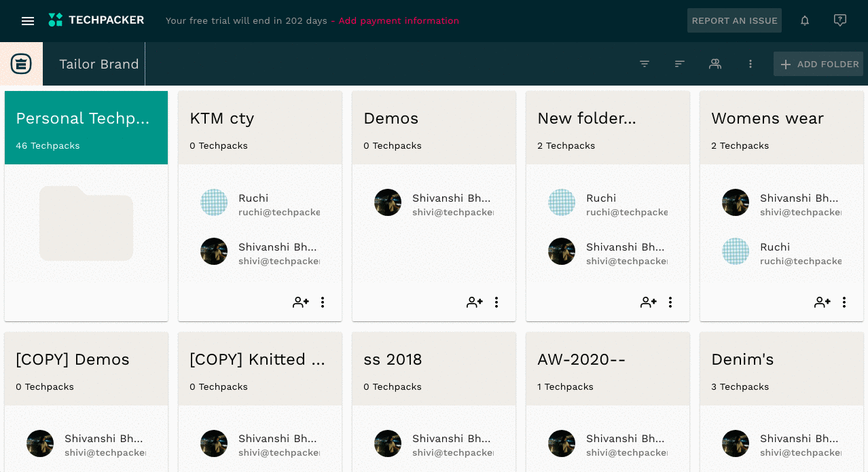Click '2 Techpacks' under Womens wear

740,146
